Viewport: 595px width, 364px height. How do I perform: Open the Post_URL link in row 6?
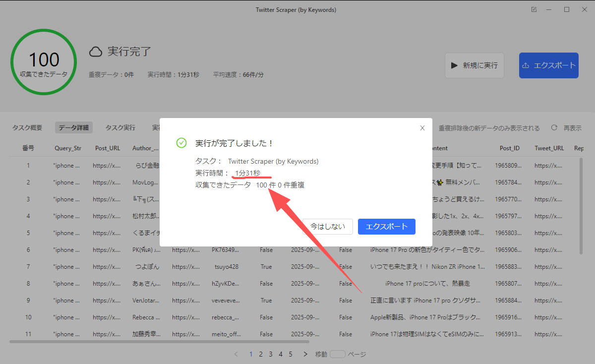coord(108,249)
